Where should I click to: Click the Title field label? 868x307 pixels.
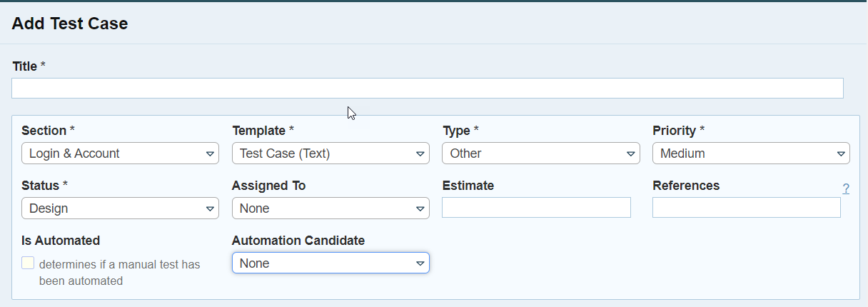click(x=25, y=66)
